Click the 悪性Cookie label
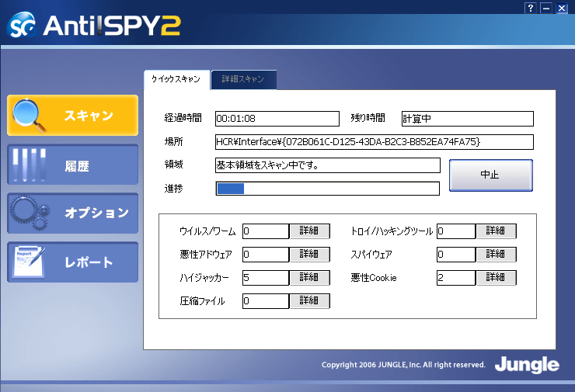 [374, 278]
